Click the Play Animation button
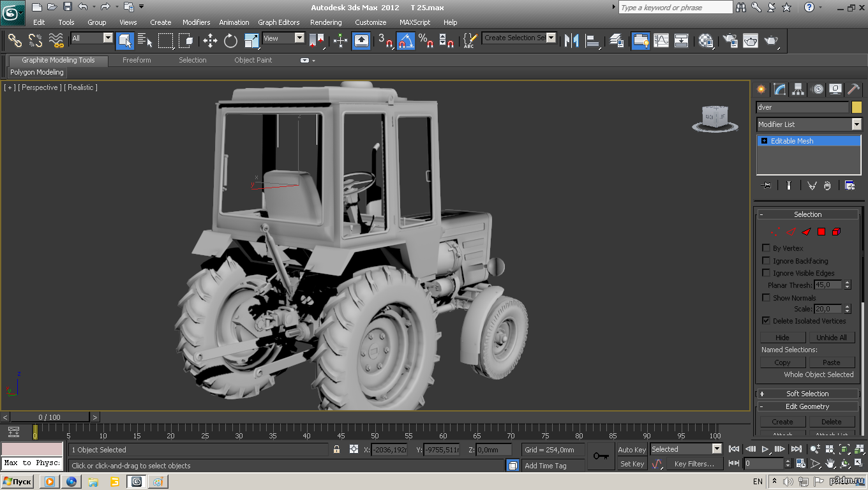The height and width of the screenshot is (490, 868). (765, 449)
